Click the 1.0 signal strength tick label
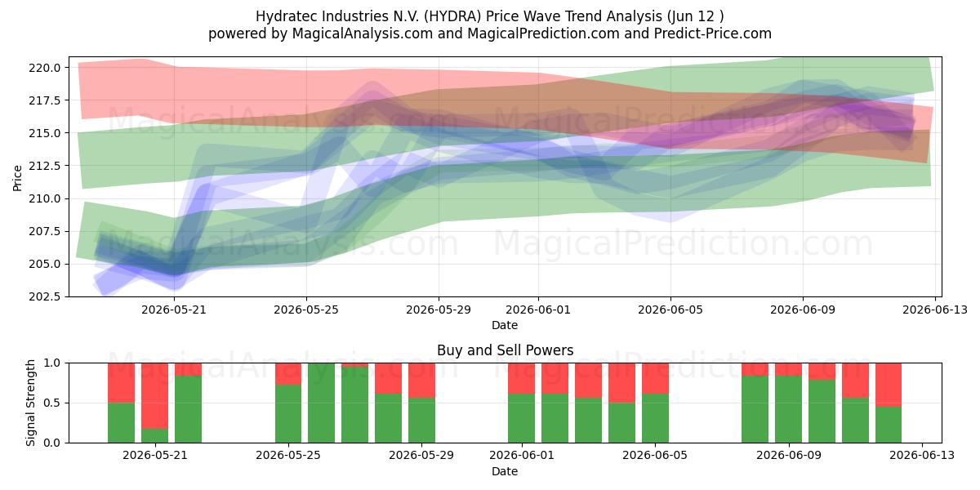This screenshot has width=980, height=490. coord(53,363)
